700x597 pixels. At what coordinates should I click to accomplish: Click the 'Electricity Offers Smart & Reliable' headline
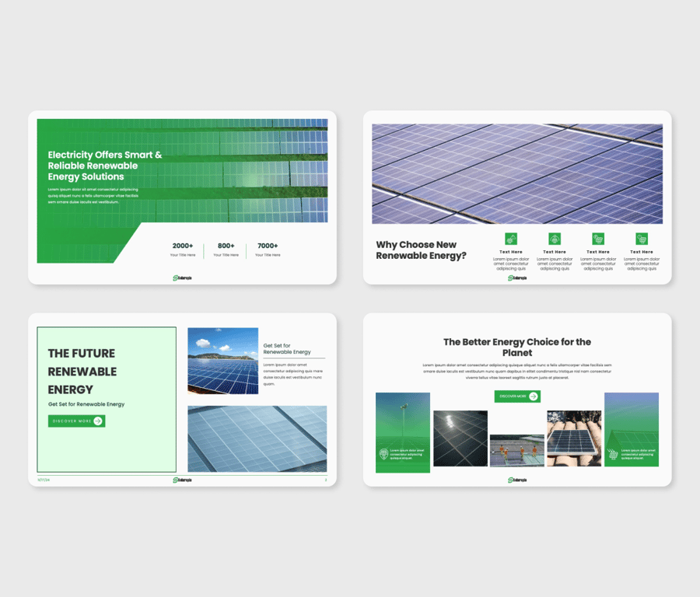105,166
